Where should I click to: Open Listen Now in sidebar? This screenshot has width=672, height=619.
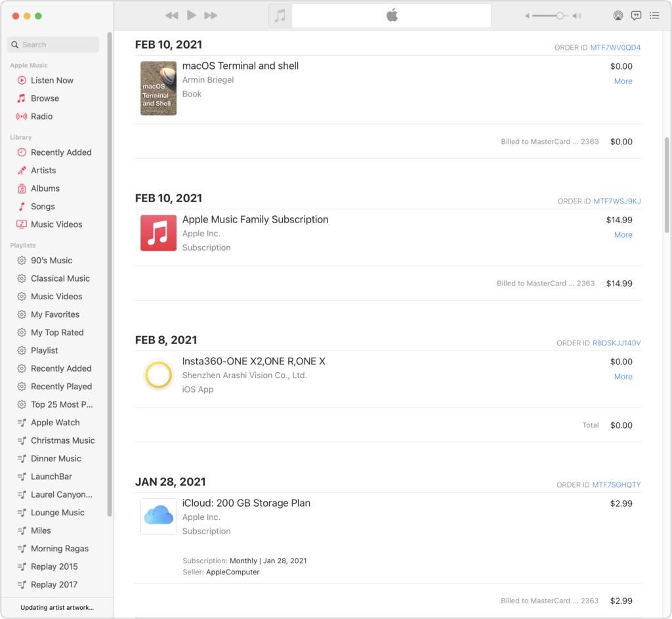click(52, 80)
